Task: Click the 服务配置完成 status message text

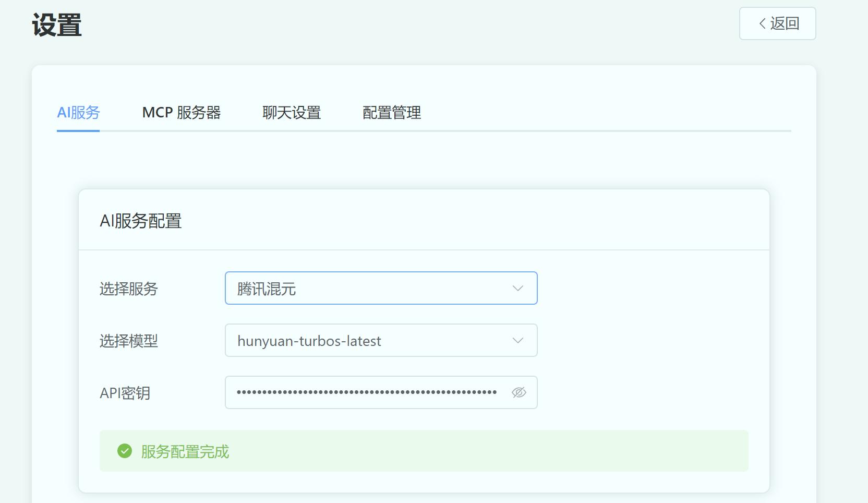Action: pos(185,451)
